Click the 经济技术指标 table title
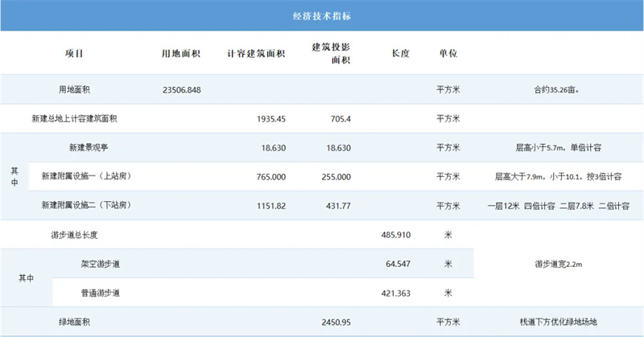 tap(321, 16)
